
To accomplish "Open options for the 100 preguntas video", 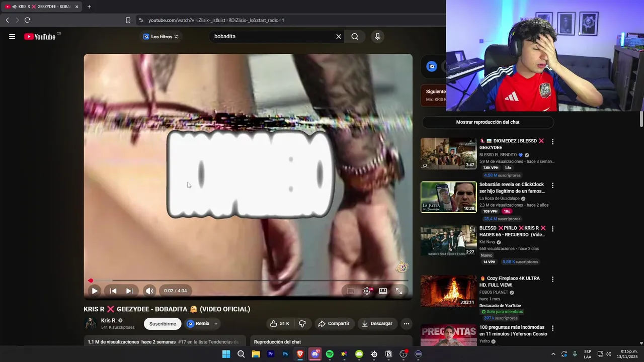I will tap(552, 328).
